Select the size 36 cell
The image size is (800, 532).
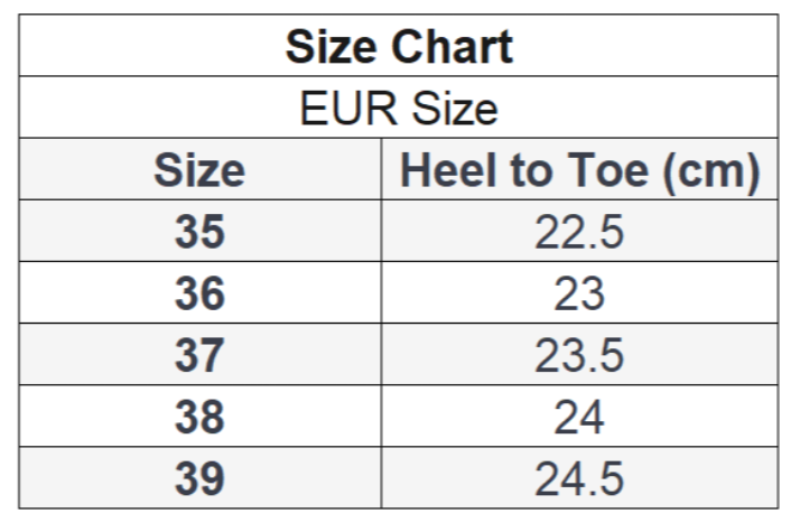200,294
